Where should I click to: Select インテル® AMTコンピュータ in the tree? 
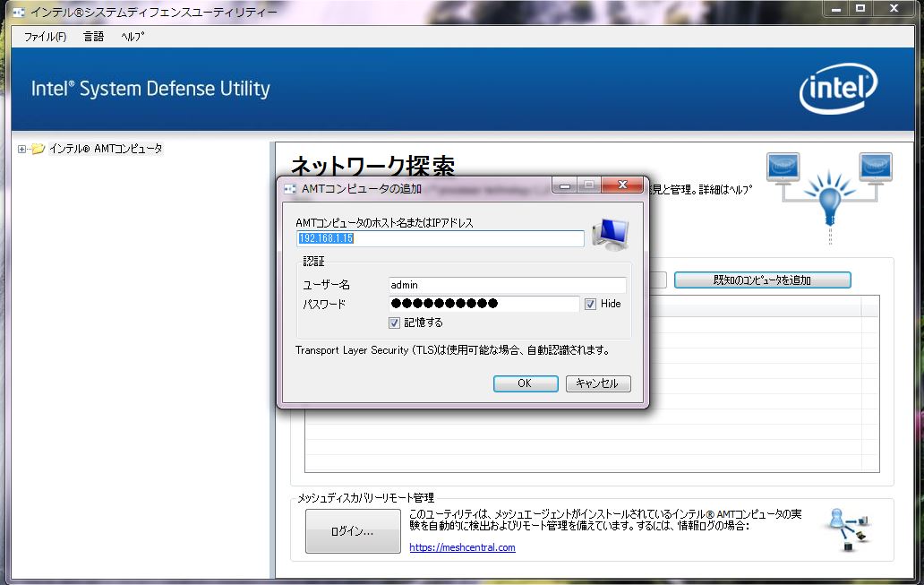tap(106, 149)
